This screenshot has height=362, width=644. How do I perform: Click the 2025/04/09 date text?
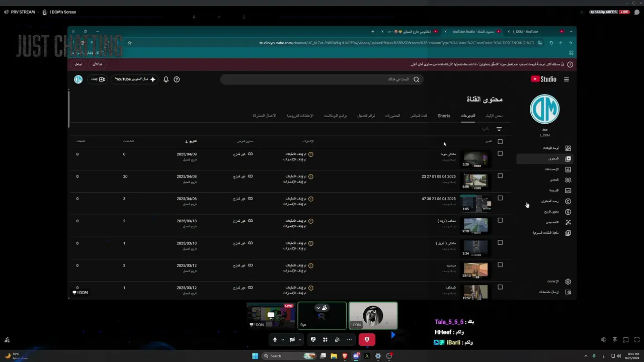pos(187,154)
